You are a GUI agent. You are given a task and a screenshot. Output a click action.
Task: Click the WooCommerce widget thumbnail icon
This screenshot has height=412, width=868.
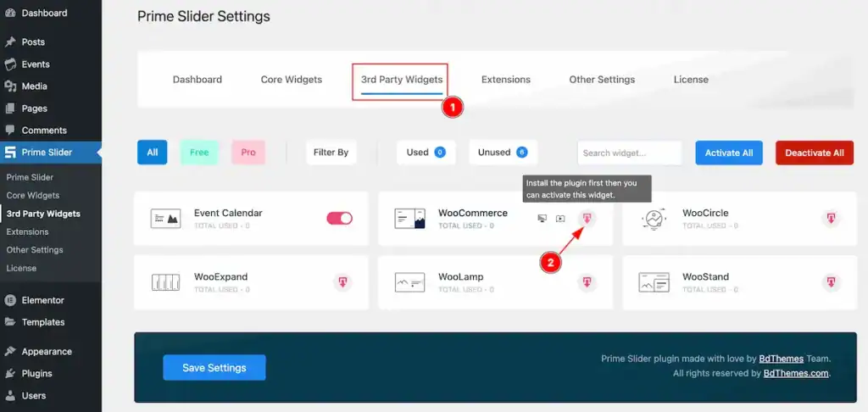click(409, 219)
